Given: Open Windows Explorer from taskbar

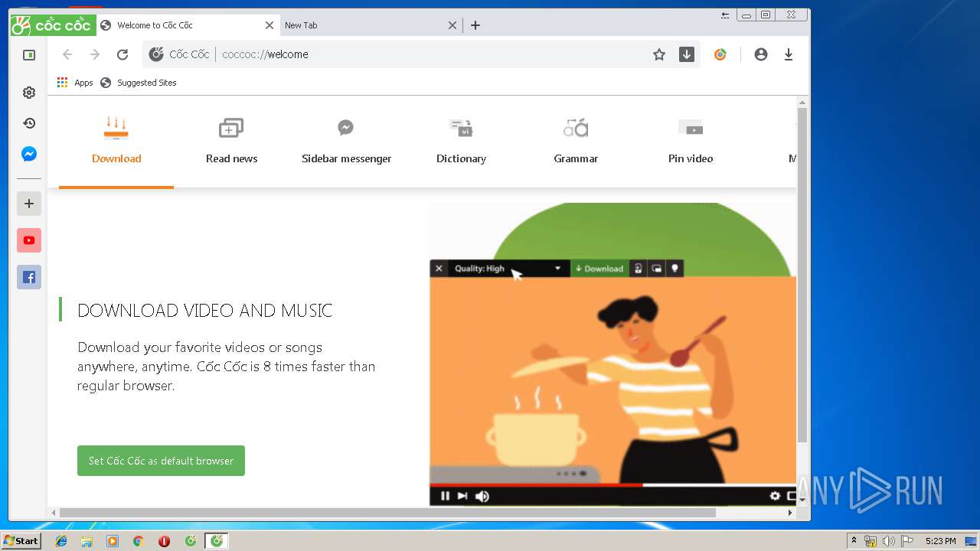Looking at the screenshot, I should pyautogui.click(x=87, y=541).
